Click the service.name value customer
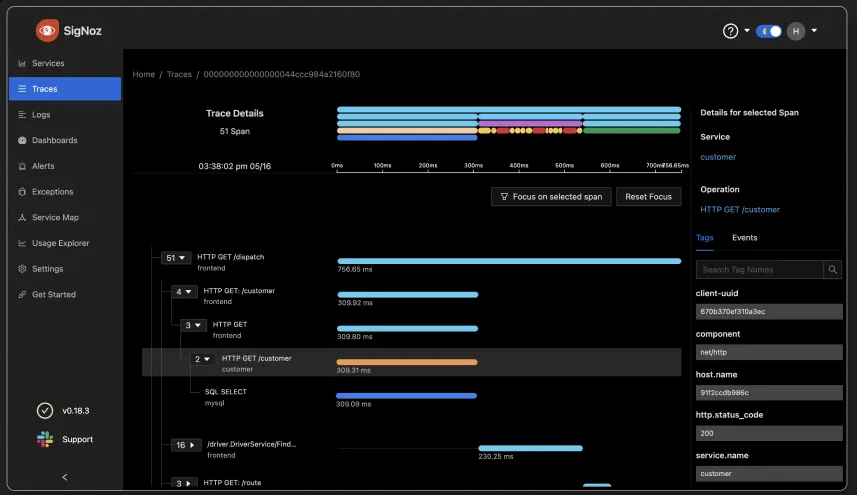This screenshot has height=495, width=857. (x=769, y=474)
